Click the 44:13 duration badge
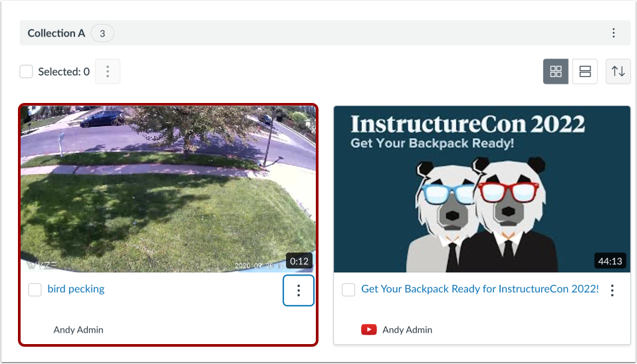This screenshot has width=637, height=364. (610, 261)
